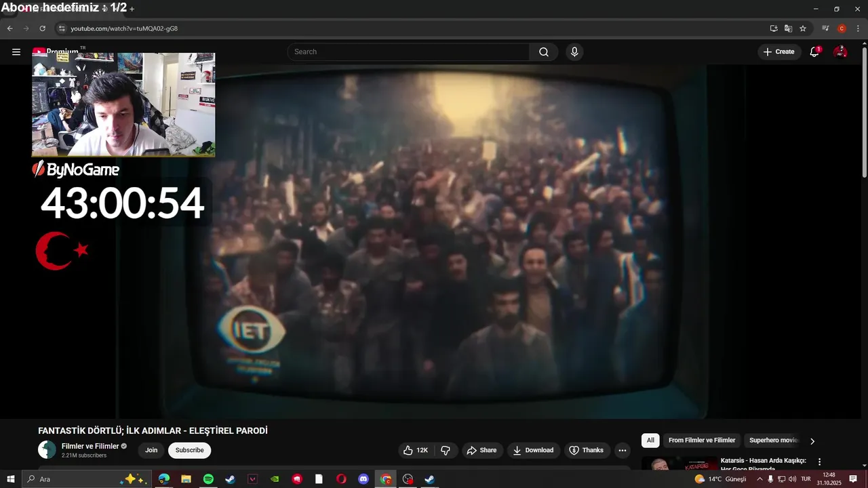The image size is (868, 488).
Task: Click the taskbar clock showing 12:48
Action: (829, 479)
